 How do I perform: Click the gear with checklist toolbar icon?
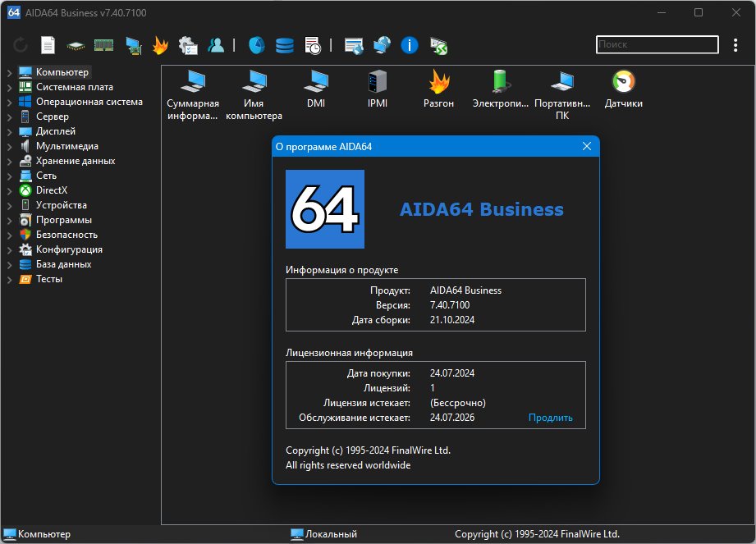coord(188,45)
